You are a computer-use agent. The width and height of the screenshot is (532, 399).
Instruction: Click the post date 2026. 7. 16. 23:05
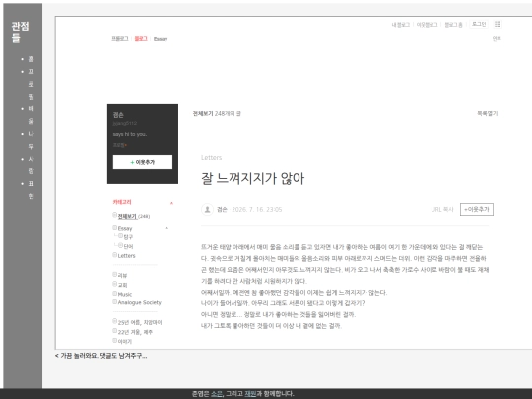[257, 209]
